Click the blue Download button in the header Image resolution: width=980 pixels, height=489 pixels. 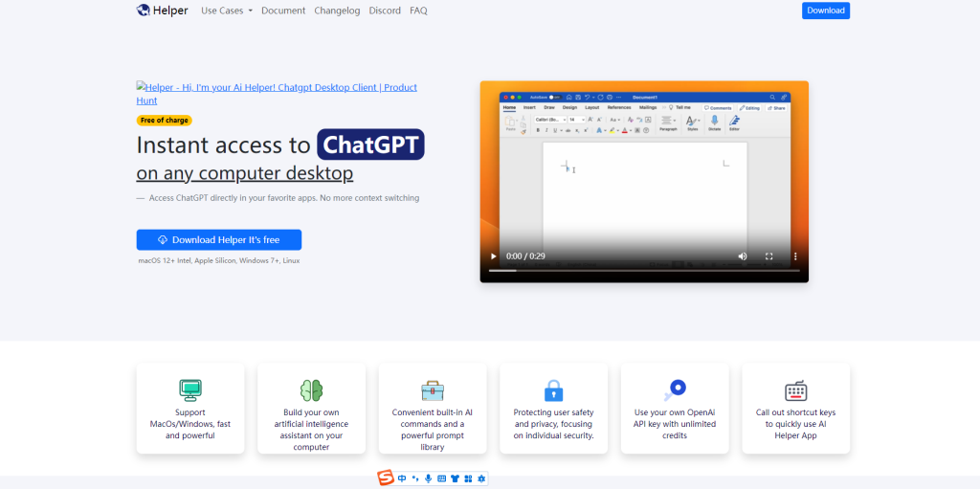826,11
